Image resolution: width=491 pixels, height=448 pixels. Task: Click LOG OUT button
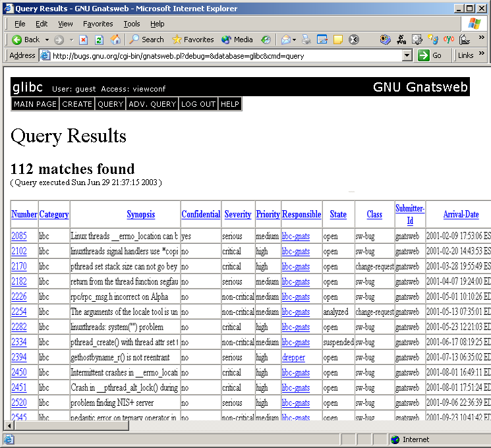(x=198, y=104)
